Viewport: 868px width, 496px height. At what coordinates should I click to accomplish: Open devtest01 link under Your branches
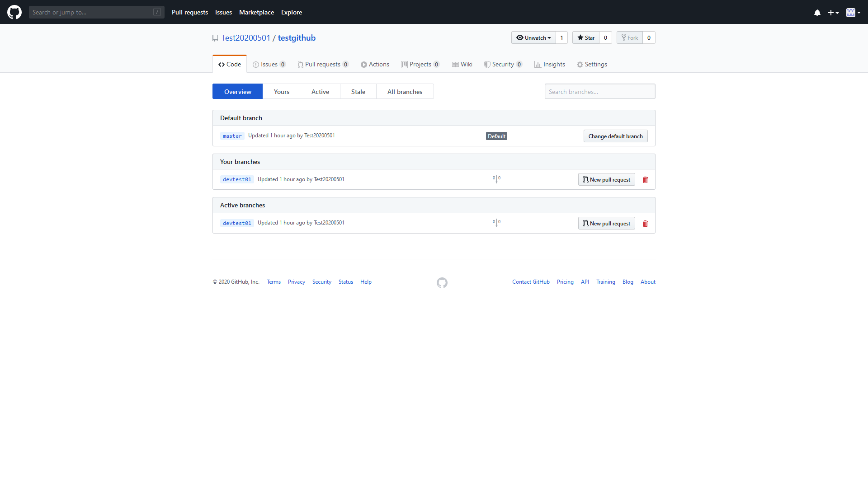tap(237, 179)
